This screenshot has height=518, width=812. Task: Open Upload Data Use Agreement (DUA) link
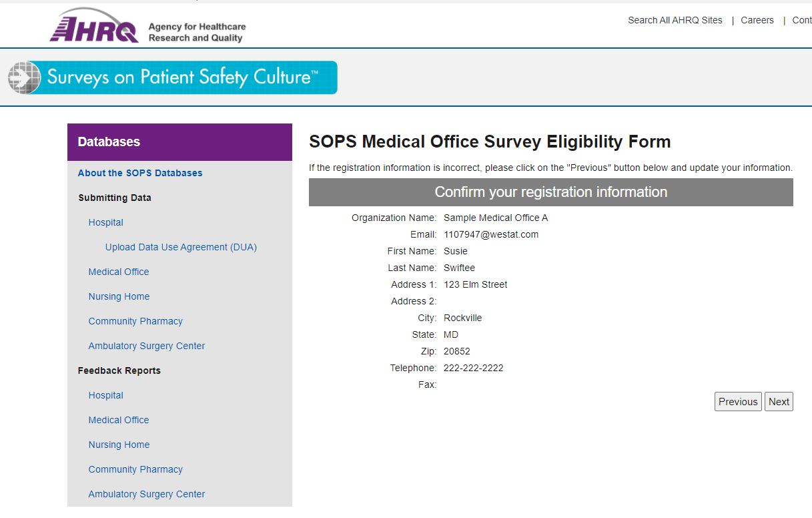[181, 247]
